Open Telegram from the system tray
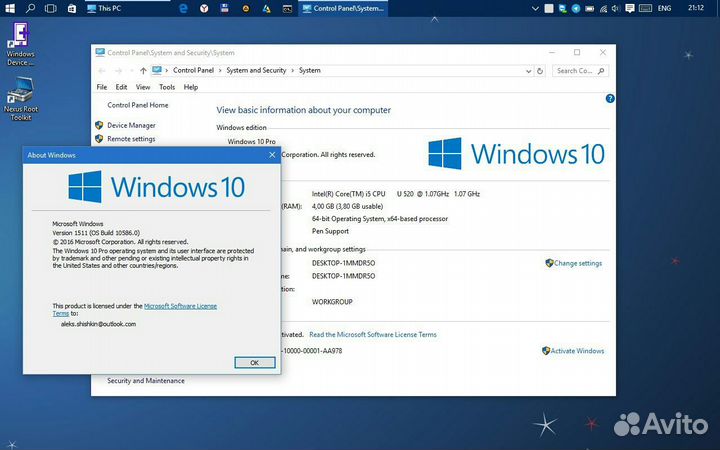 (576, 8)
